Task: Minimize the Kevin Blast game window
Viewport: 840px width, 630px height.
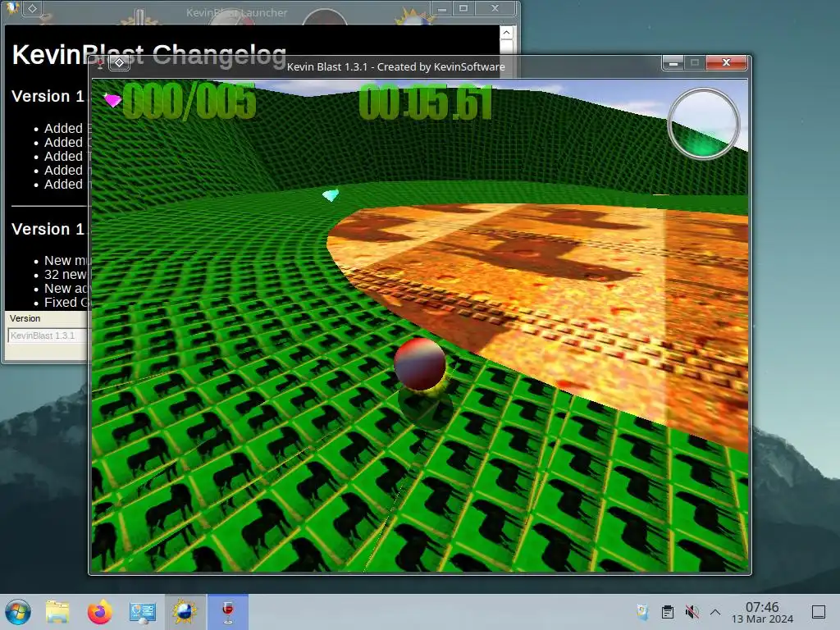Action: pyautogui.click(x=673, y=63)
